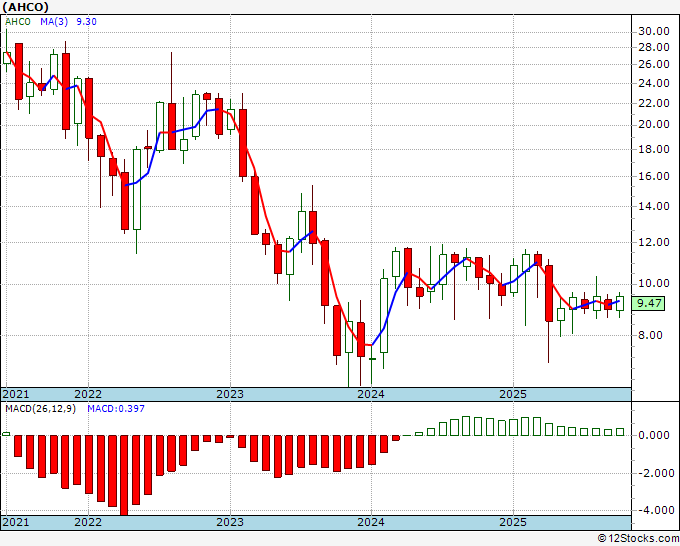Click the 30.00 price axis label
This screenshot has width=680, height=546.
coord(654,31)
